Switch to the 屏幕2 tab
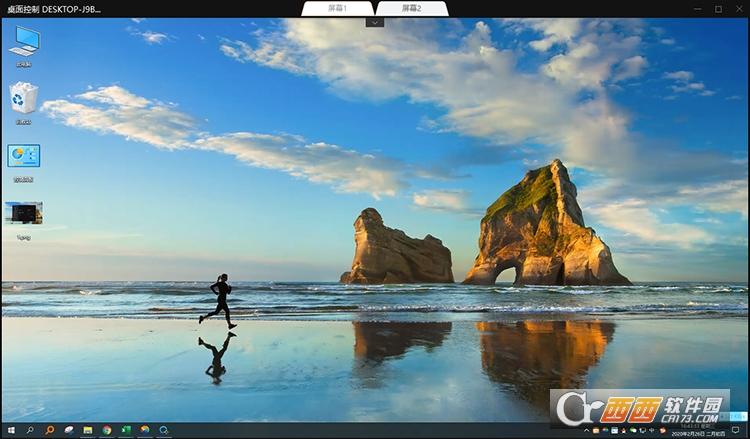Image resolution: width=750 pixels, height=439 pixels. click(x=411, y=8)
